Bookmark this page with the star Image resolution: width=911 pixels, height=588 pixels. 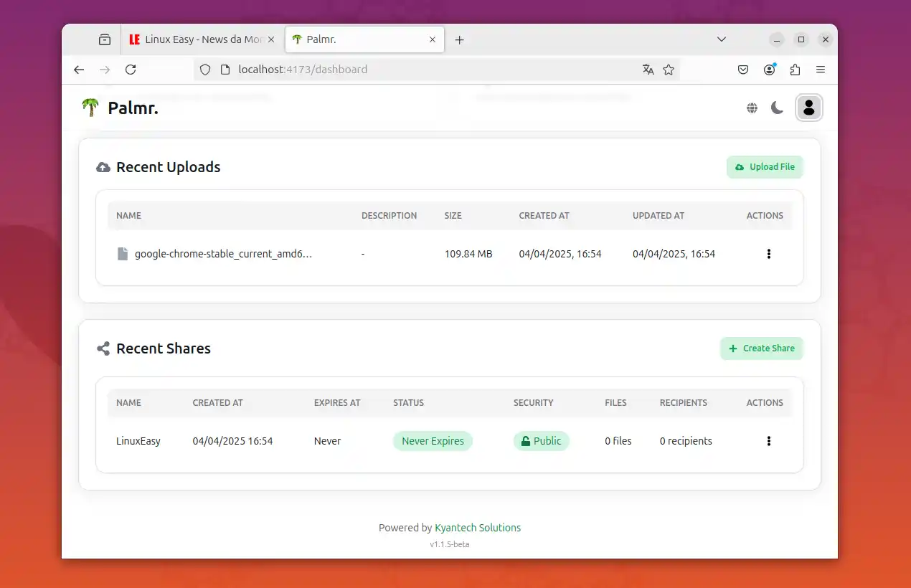click(x=669, y=70)
